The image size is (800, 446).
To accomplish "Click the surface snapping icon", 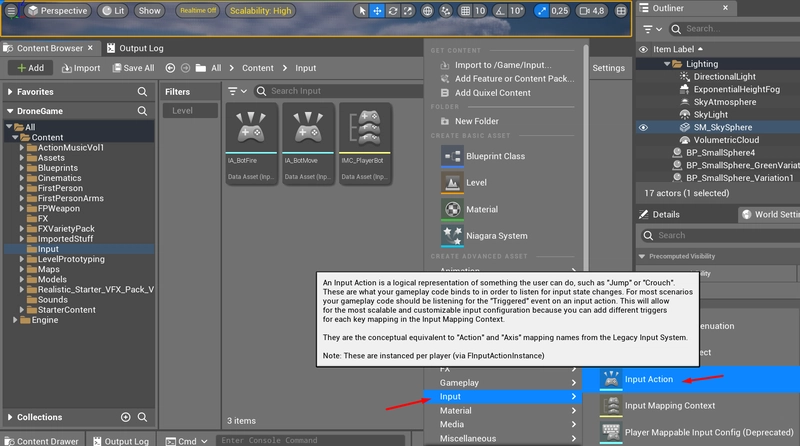I will click(445, 11).
